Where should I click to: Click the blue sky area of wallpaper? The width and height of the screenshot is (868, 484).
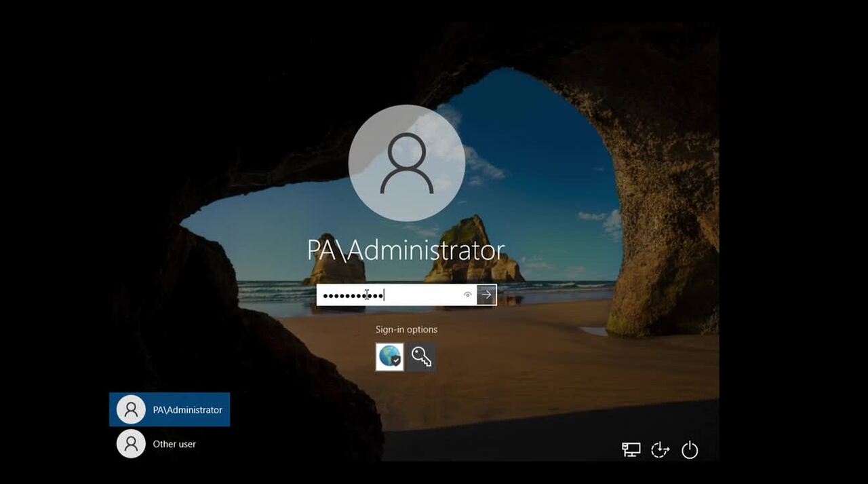point(542,136)
